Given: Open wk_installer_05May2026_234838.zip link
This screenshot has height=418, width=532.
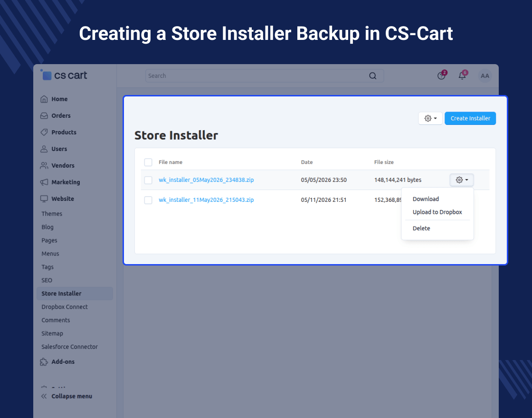Looking at the screenshot, I should coord(206,180).
